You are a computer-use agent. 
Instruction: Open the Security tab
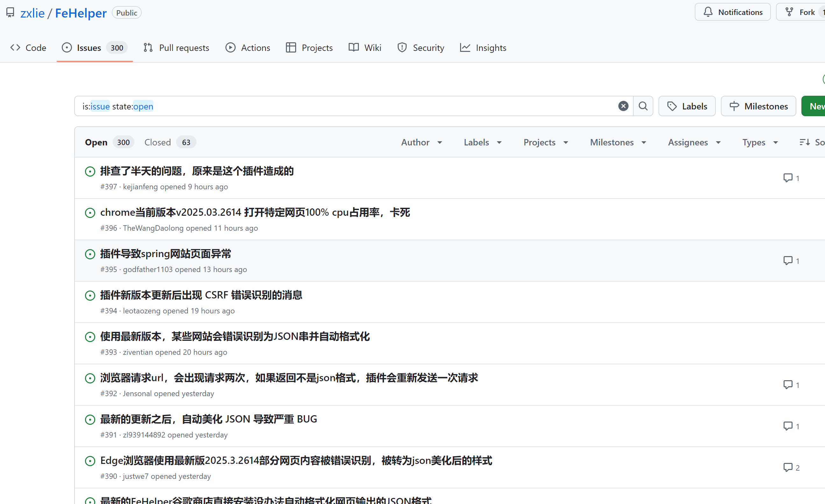coord(421,47)
